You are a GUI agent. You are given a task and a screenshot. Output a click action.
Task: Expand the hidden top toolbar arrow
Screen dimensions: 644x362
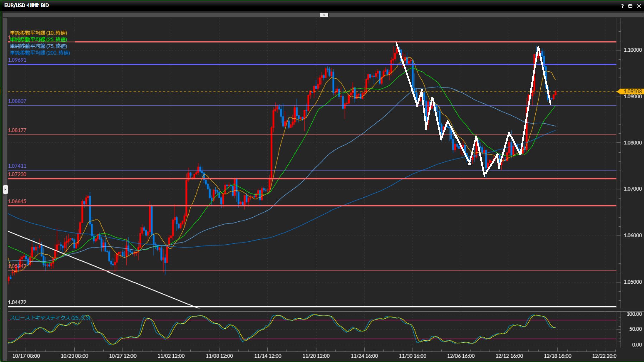click(324, 15)
